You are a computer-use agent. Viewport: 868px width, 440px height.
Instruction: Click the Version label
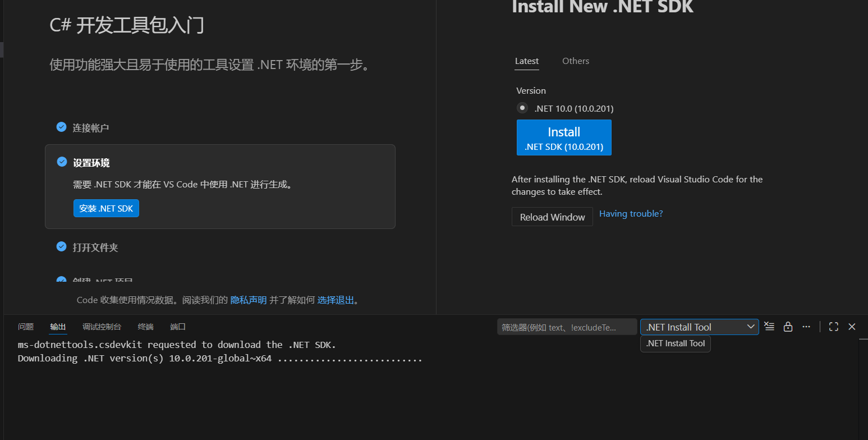coord(531,90)
